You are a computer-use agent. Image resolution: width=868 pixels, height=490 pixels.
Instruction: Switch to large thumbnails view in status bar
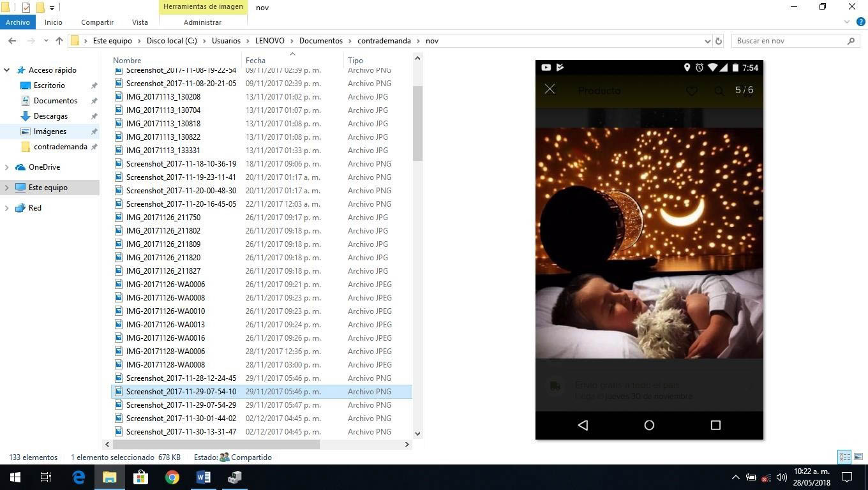858,457
